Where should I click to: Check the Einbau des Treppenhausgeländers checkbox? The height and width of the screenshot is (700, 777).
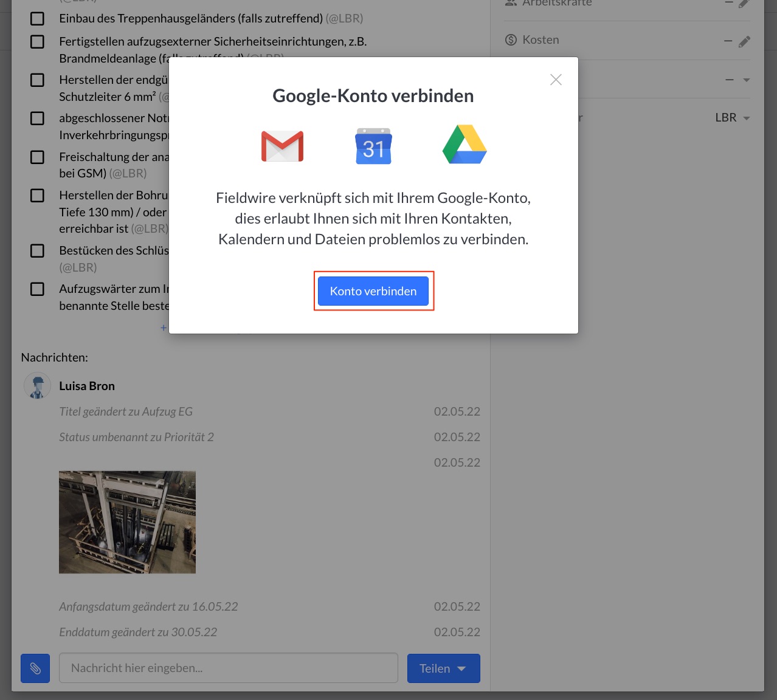click(38, 19)
